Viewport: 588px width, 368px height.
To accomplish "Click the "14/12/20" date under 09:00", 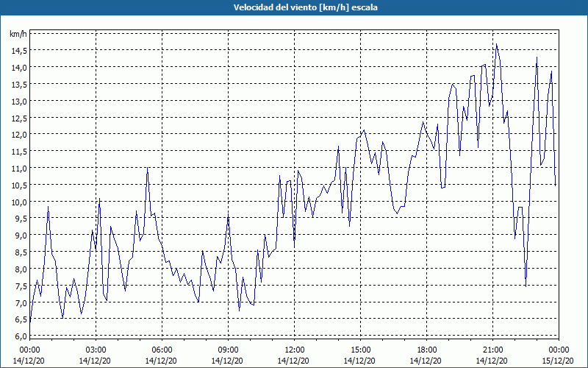I will (228, 361).
